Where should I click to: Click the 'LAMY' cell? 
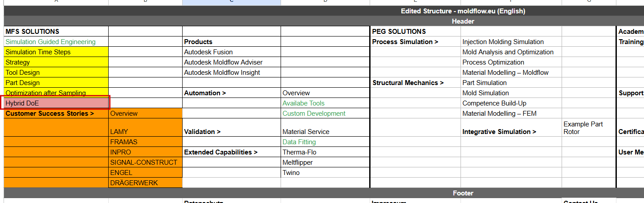coord(146,128)
